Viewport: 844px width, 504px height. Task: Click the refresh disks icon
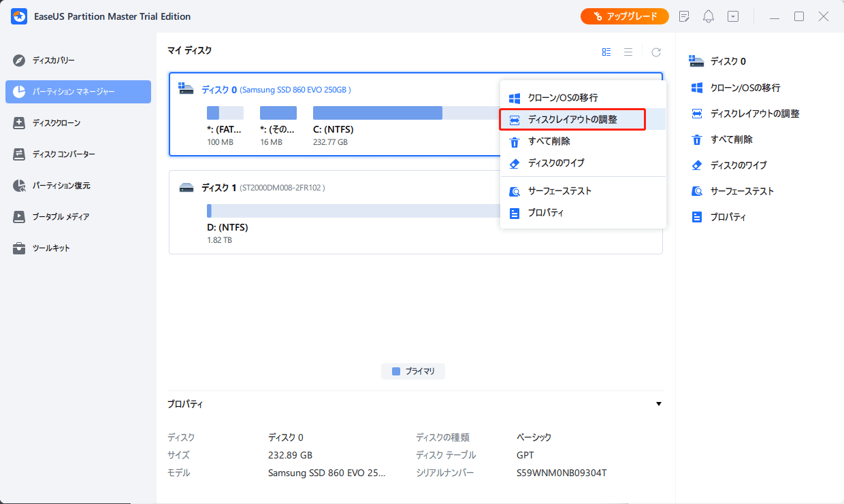[656, 52]
